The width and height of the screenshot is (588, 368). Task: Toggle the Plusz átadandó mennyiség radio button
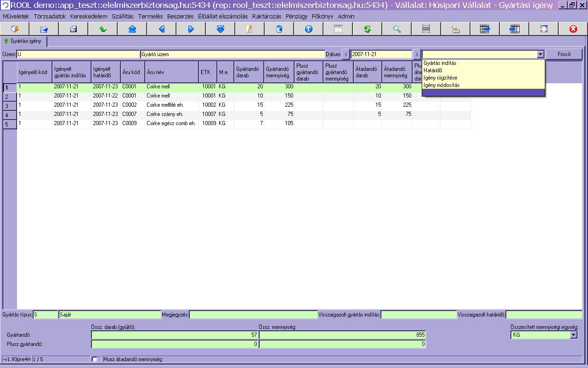pyautogui.click(x=95, y=359)
